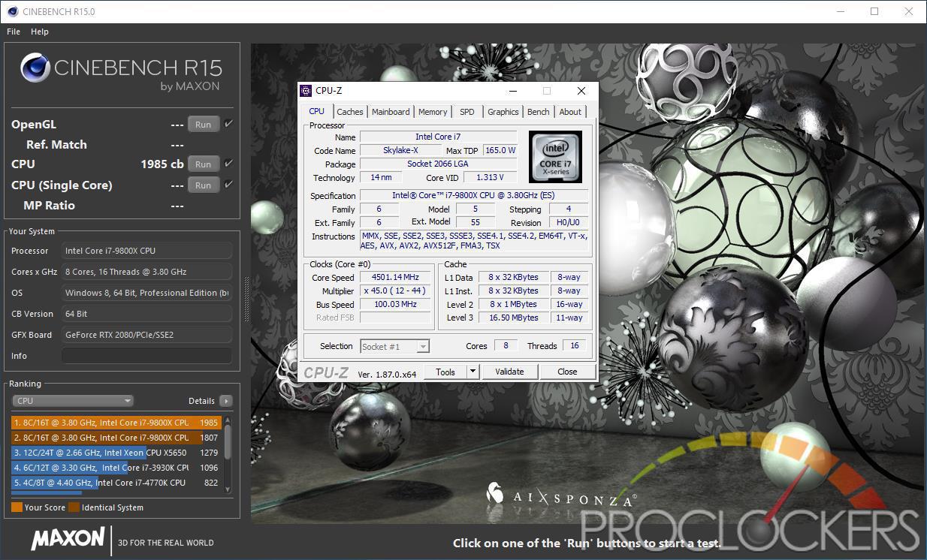This screenshot has height=560, width=927.
Task: Click the Close button in CPU-Z
Action: [x=567, y=372]
